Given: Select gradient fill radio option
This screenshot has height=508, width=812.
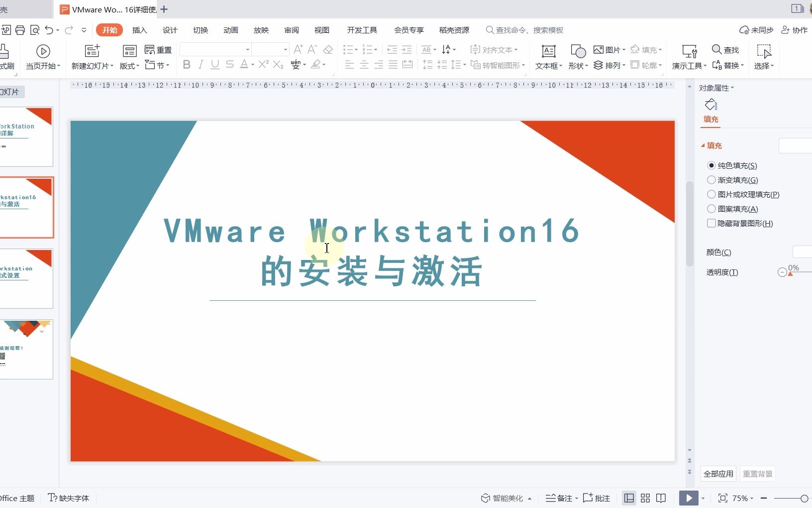Looking at the screenshot, I should tap(711, 180).
